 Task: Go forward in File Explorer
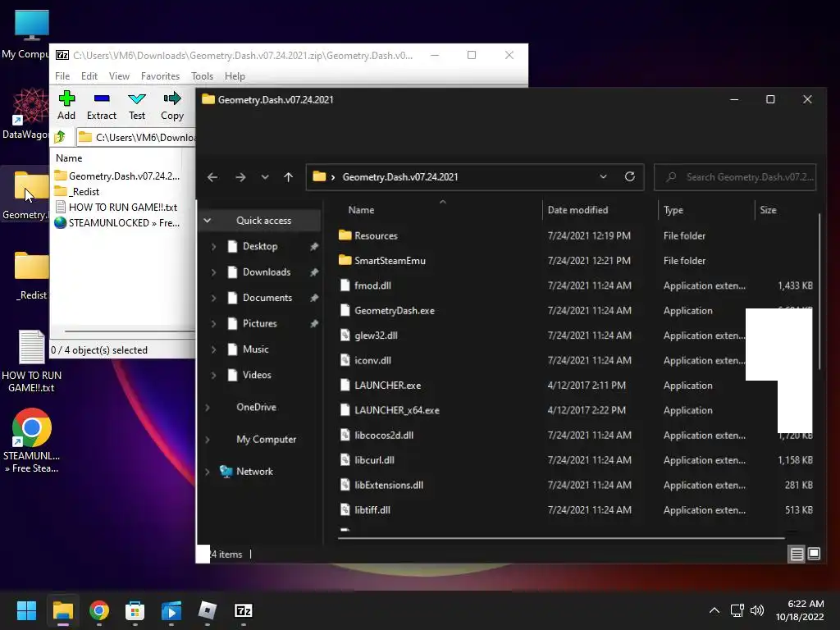[240, 177]
